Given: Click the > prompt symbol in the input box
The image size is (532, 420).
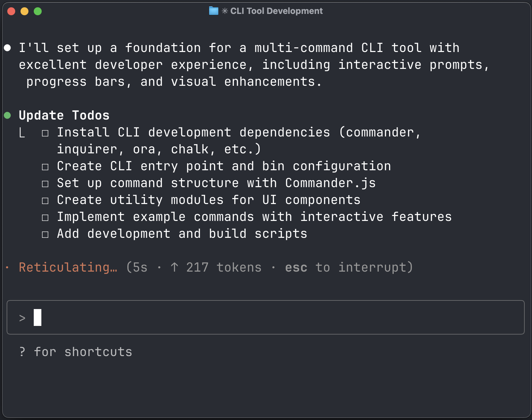Looking at the screenshot, I should click(x=22, y=317).
